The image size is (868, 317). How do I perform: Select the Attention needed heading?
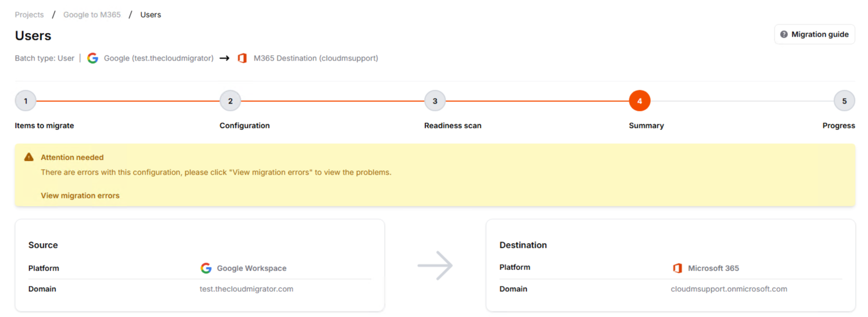coord(72,157)
